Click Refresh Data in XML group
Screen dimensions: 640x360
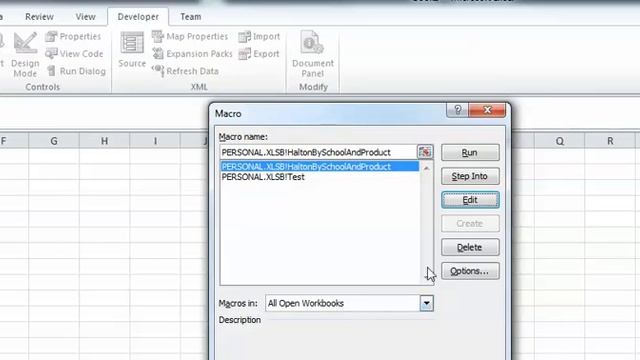185,71
